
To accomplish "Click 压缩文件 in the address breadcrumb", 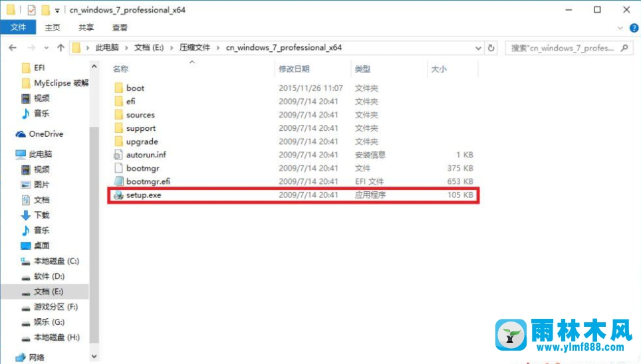I will pyautogui.click(x=195, y=47).
